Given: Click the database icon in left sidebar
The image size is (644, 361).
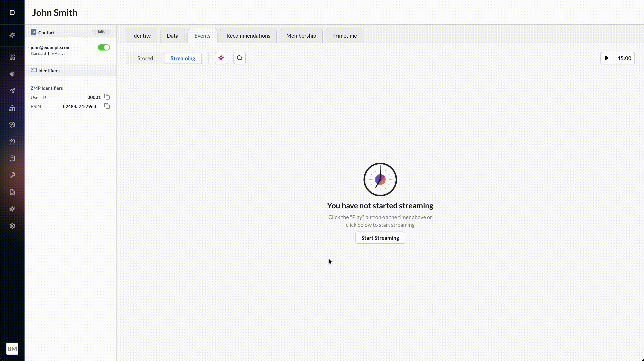Looking at the screenshot, I should (x=12, y=158).
